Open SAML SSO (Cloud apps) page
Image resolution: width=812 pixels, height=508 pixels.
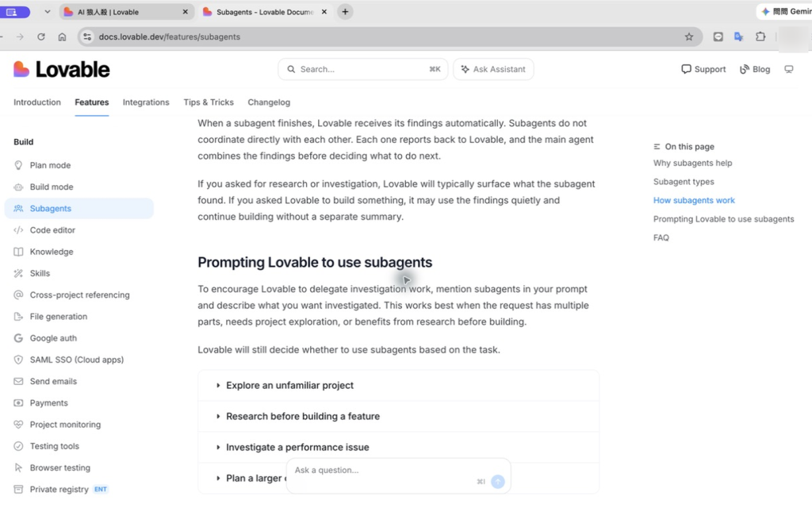[77, 360]
